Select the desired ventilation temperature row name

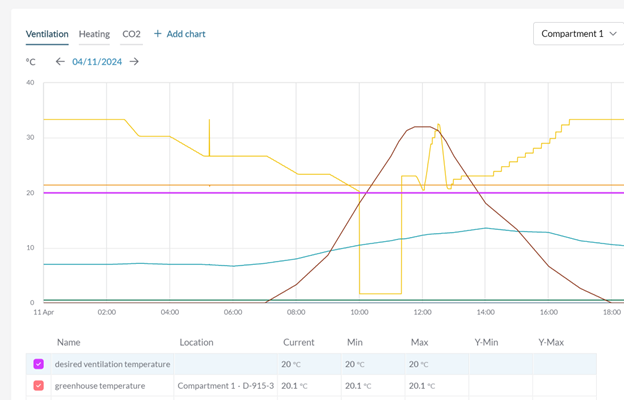tap(112, 364)
